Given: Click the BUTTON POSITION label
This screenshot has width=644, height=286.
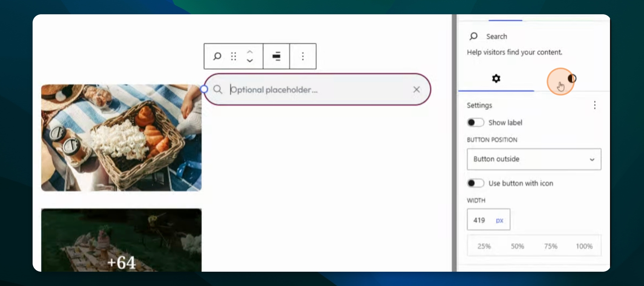Looking at the screenshot, I should click(492, 140).
